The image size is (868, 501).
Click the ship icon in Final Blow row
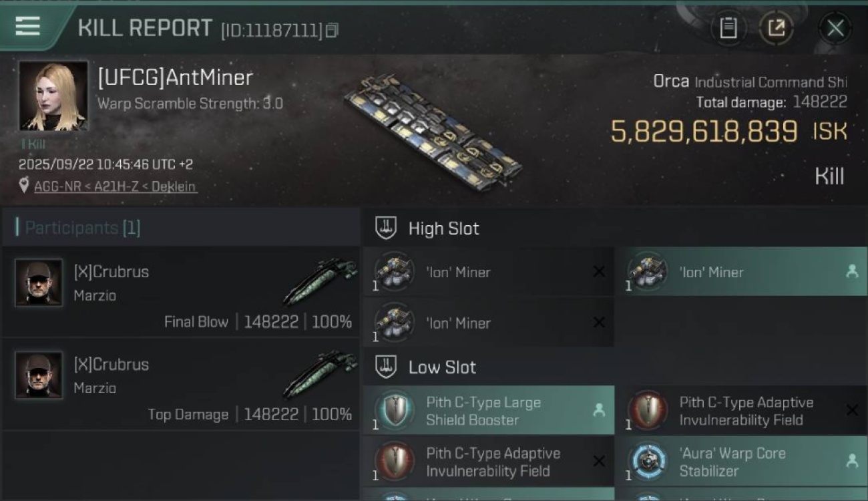point(319,283)
